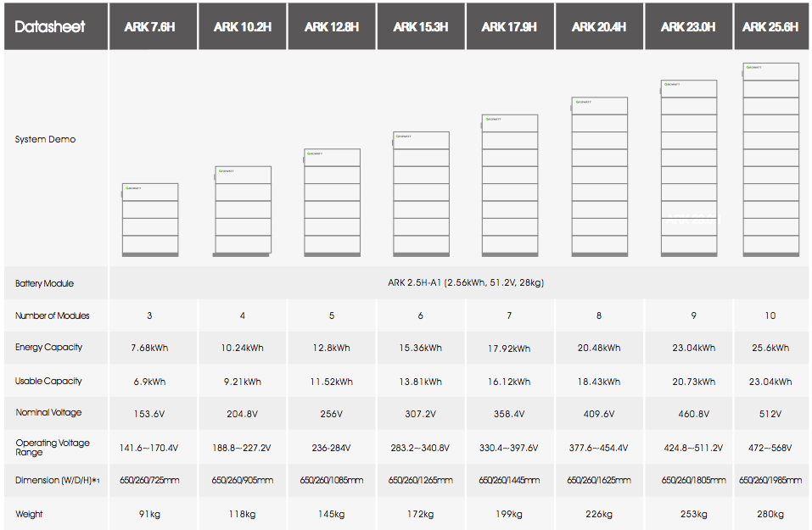Click the System Demo row label
The image size is (812, 530).
[45, 139]
